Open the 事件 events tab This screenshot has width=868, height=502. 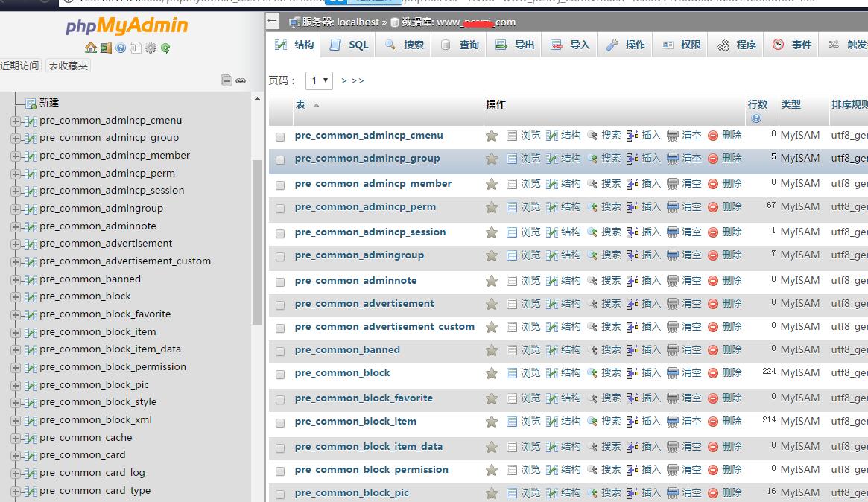791,45
